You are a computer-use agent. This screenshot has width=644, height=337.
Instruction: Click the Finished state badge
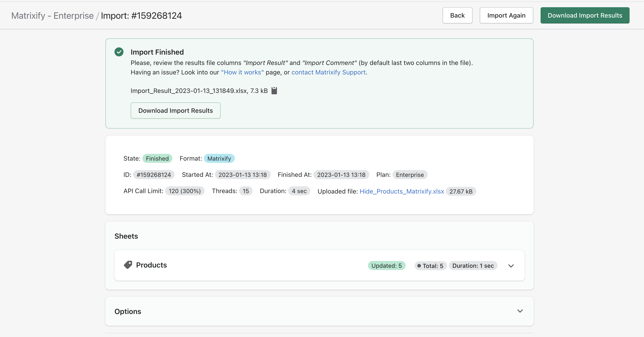[157, 158]
